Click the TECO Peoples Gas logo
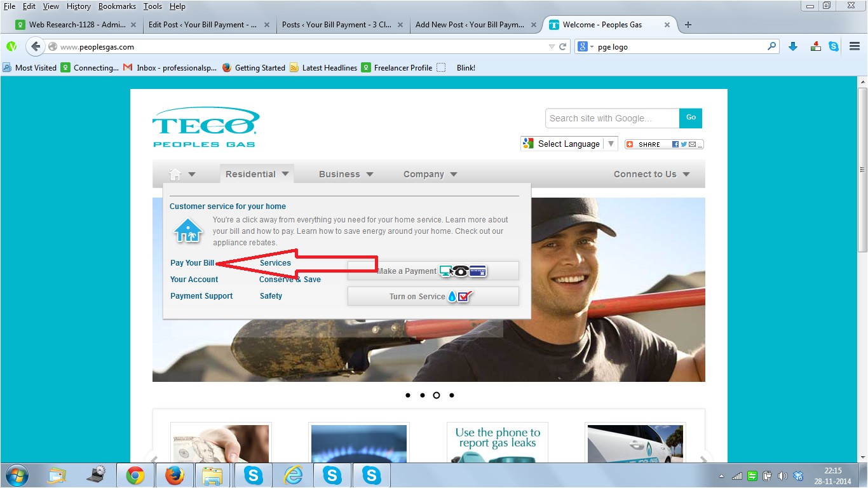Screen dimensions: 868x488 coord(205,127)
